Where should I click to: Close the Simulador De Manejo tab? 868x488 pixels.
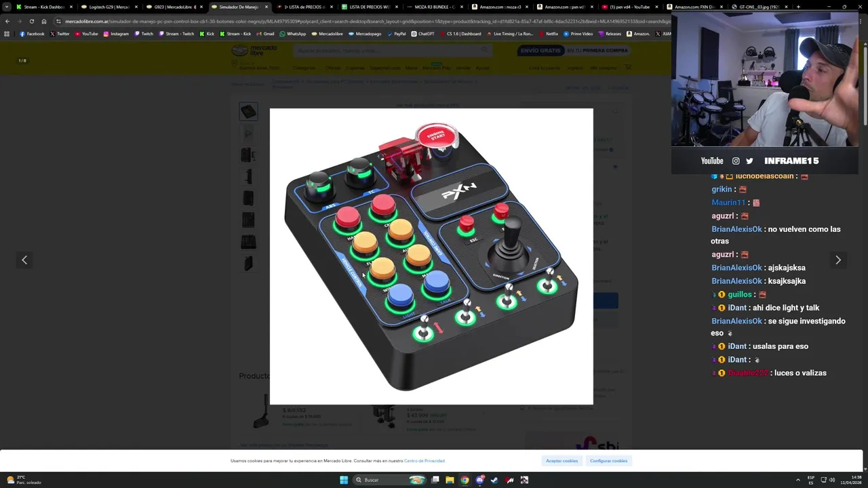click(266, 7)
